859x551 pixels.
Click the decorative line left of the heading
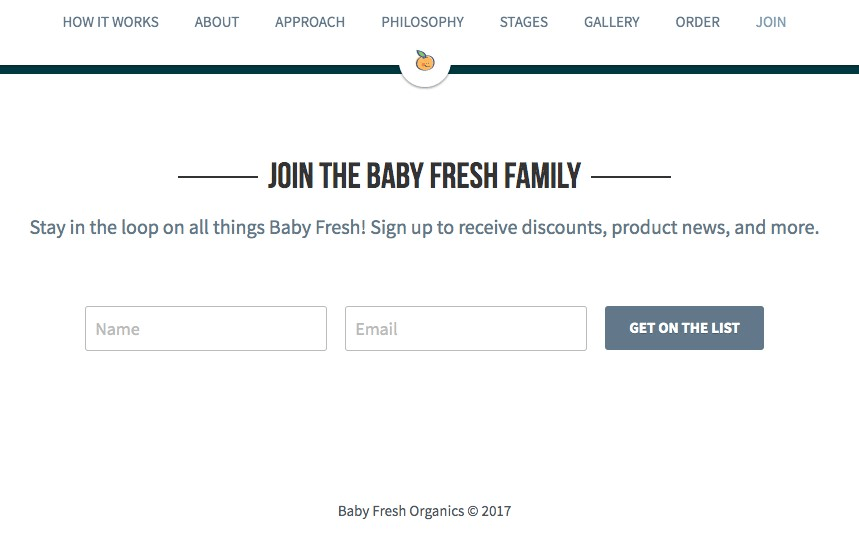pos(217,178)
